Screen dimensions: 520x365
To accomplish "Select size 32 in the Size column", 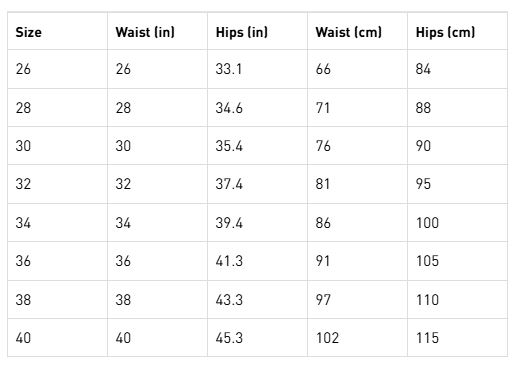I will (x=23, y=184).
